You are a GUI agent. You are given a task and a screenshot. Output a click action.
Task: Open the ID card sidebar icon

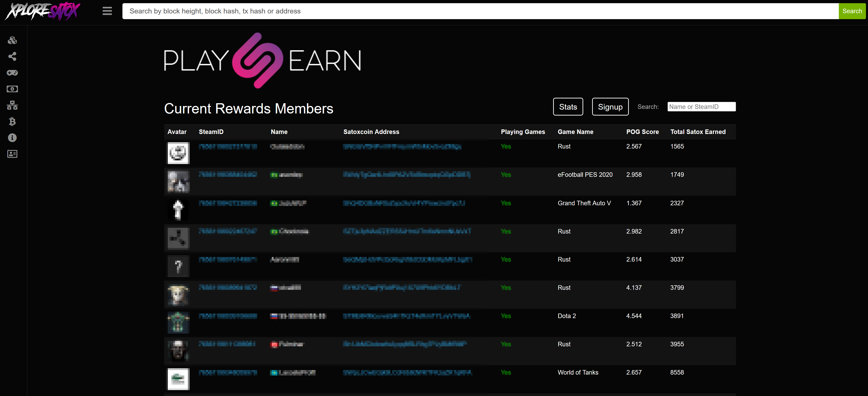coord(13,154)
